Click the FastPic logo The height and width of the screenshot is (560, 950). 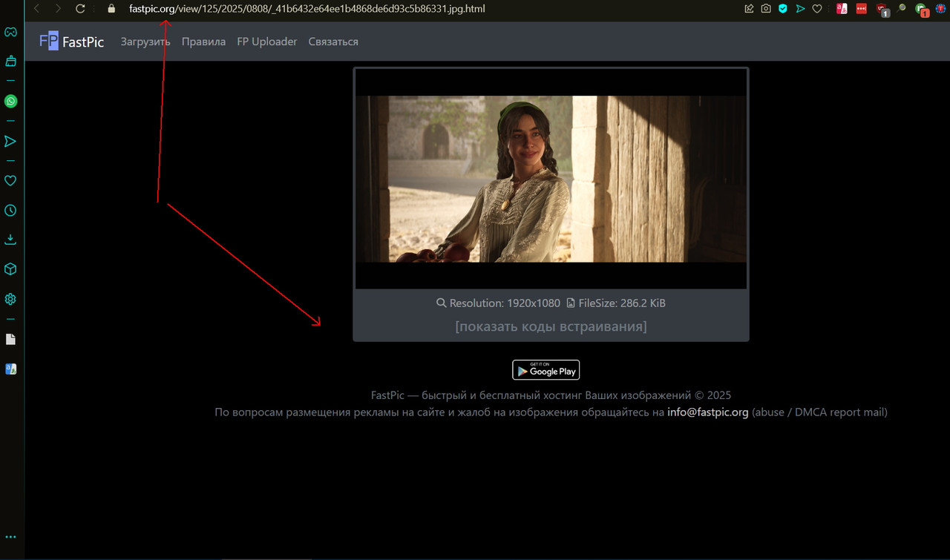tap(72, 42)
